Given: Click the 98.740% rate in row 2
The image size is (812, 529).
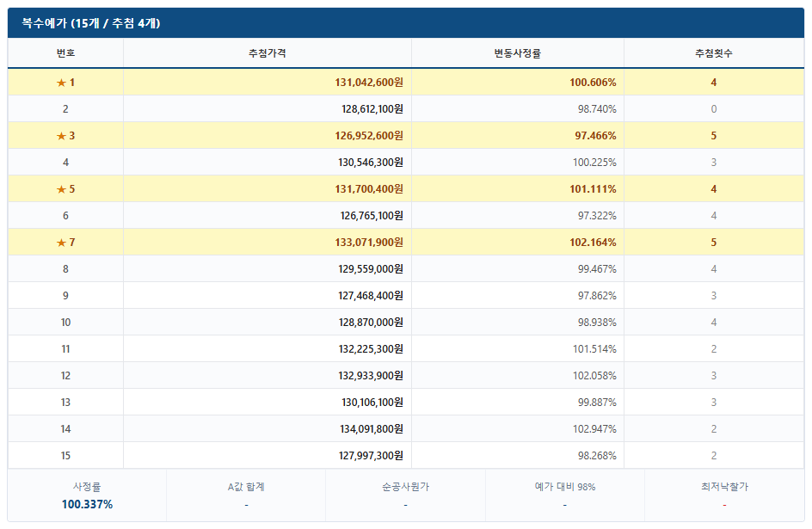Looking at the screenshot, I should pyautogui.click(x=597, y=109).
